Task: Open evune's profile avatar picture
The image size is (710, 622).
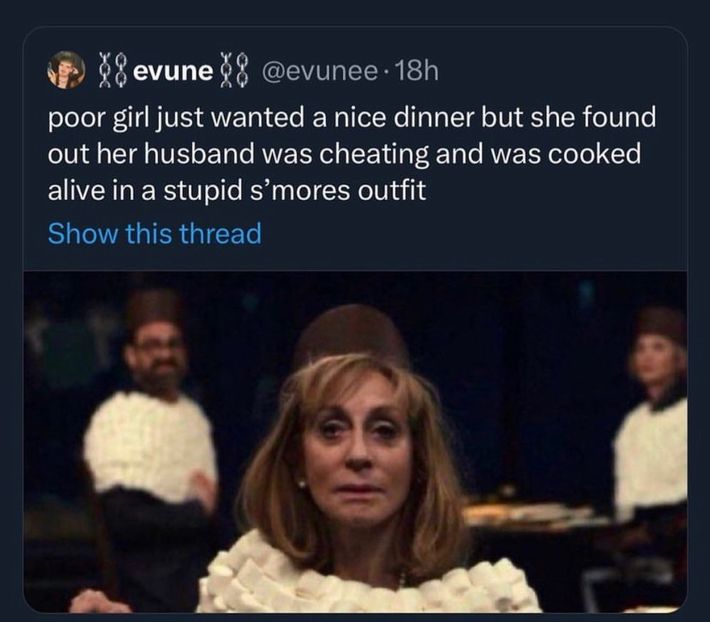Action: (x=67, y=70)
